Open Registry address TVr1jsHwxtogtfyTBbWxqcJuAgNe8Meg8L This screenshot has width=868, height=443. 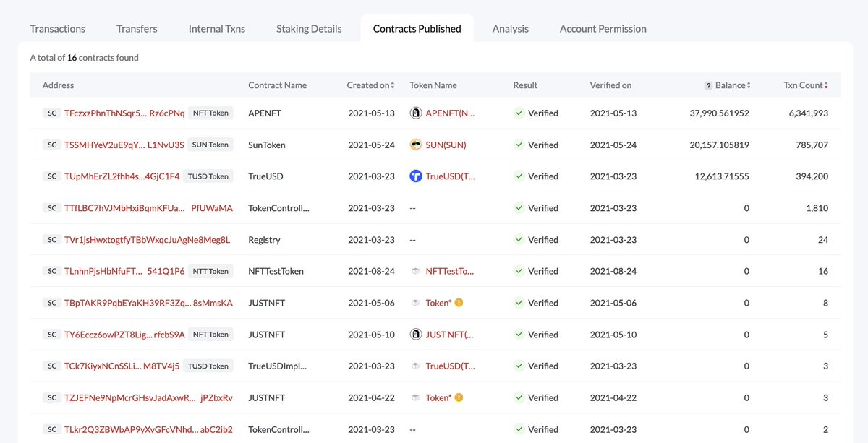(x=147, y=240)
